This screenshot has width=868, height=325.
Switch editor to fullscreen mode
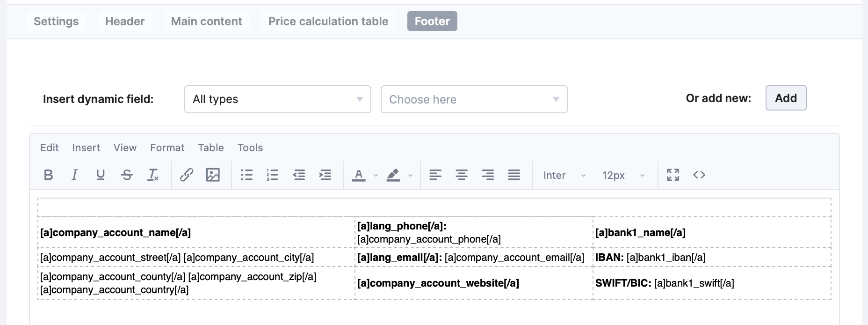click(x=673, y=175)
